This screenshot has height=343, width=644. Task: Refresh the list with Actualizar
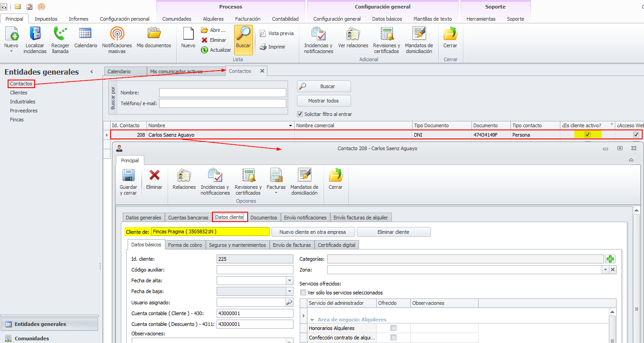(x=216, y=50)
